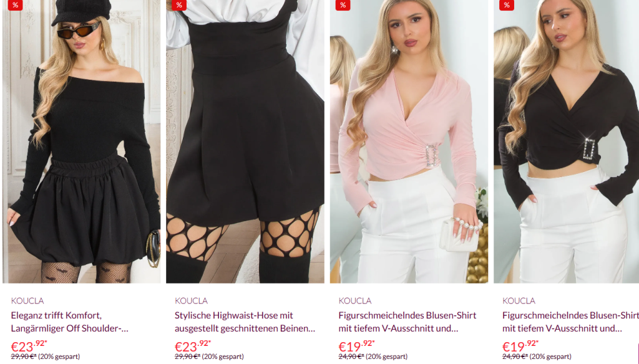Click the €23.92 price of the off-shoulder sweater
This screenshot has height=364, width=639.
29,346
